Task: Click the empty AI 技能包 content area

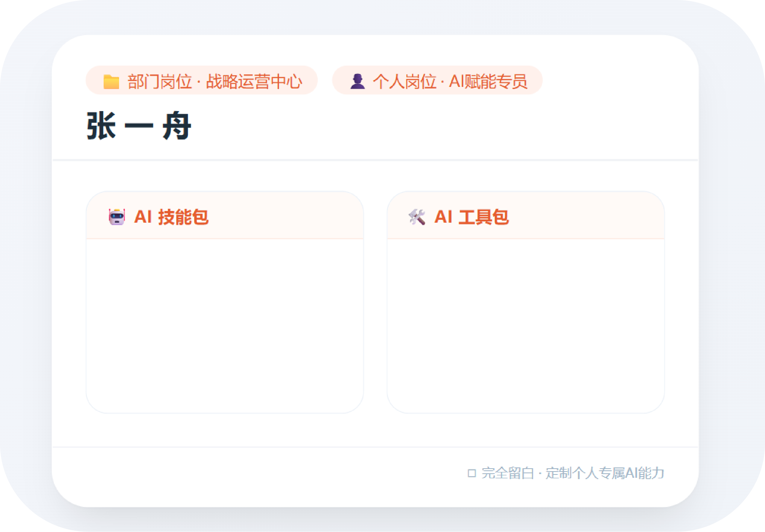Action: 225,326
